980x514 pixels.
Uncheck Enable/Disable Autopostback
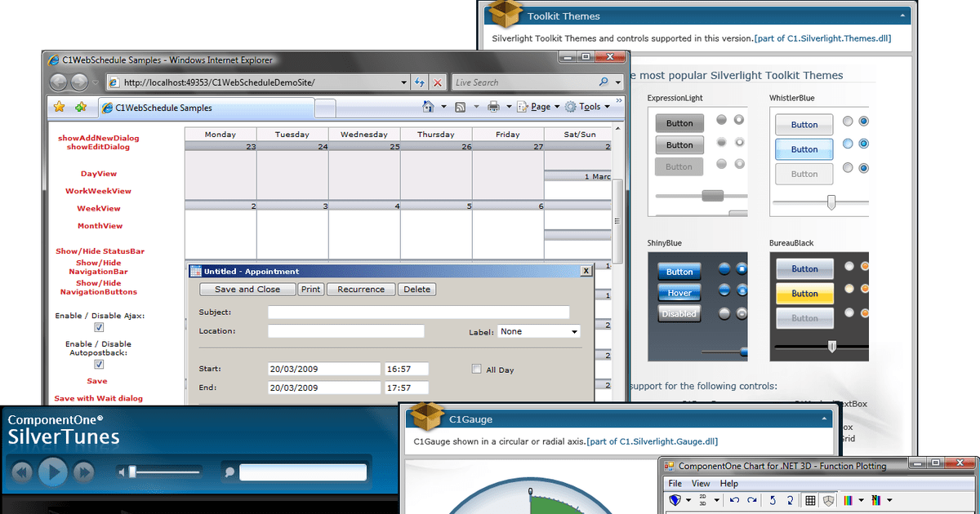pyautogui.click(x=99, y=364)
